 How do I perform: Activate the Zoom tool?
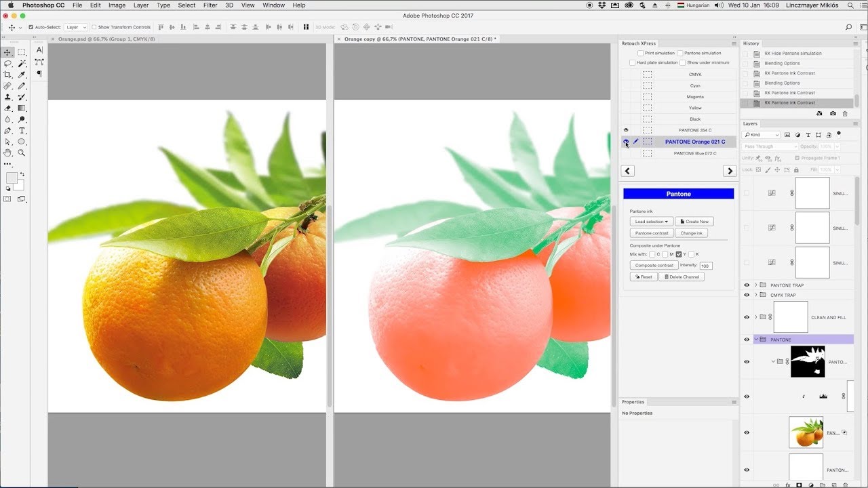tap(22, 152)
